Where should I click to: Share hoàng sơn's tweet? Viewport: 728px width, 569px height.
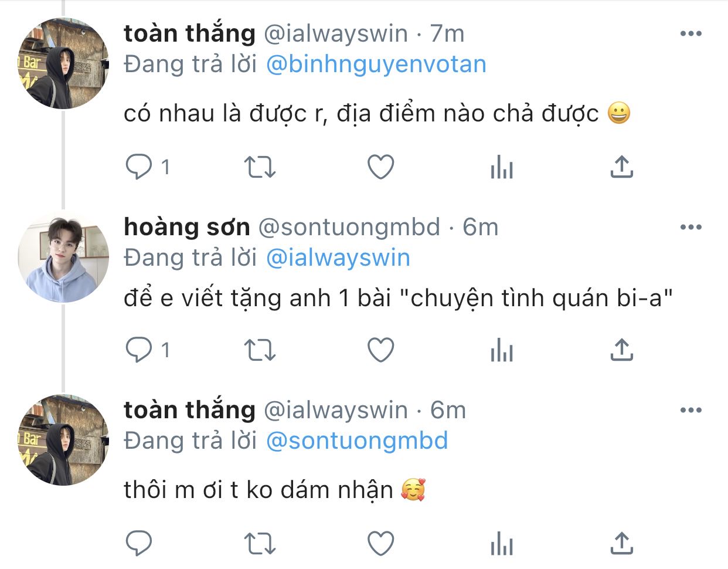click(x=621, y=350)
